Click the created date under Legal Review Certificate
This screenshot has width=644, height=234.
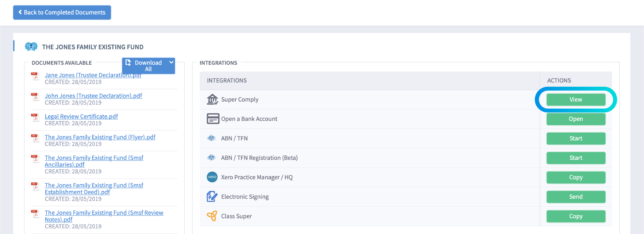(x=73, y=123)
